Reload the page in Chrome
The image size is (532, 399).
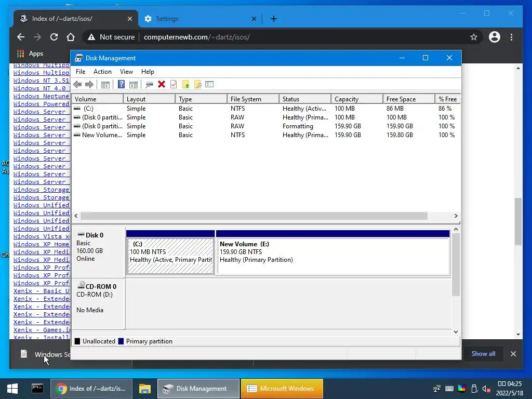[54, 37]
